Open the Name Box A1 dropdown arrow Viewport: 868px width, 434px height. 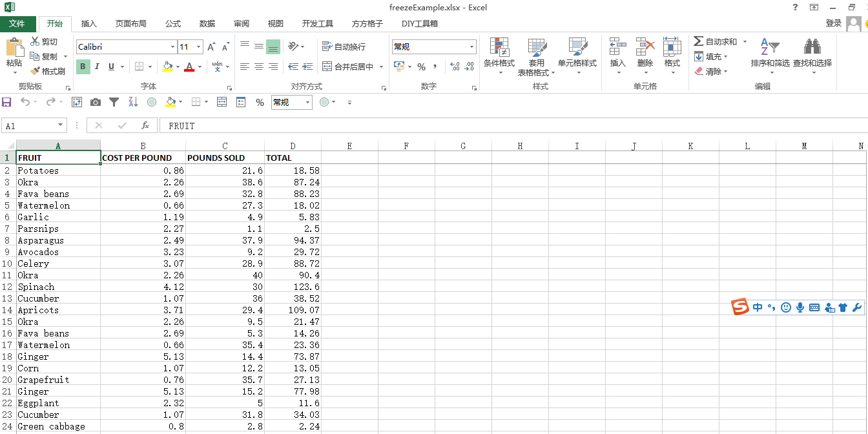[x=61, y=126]
